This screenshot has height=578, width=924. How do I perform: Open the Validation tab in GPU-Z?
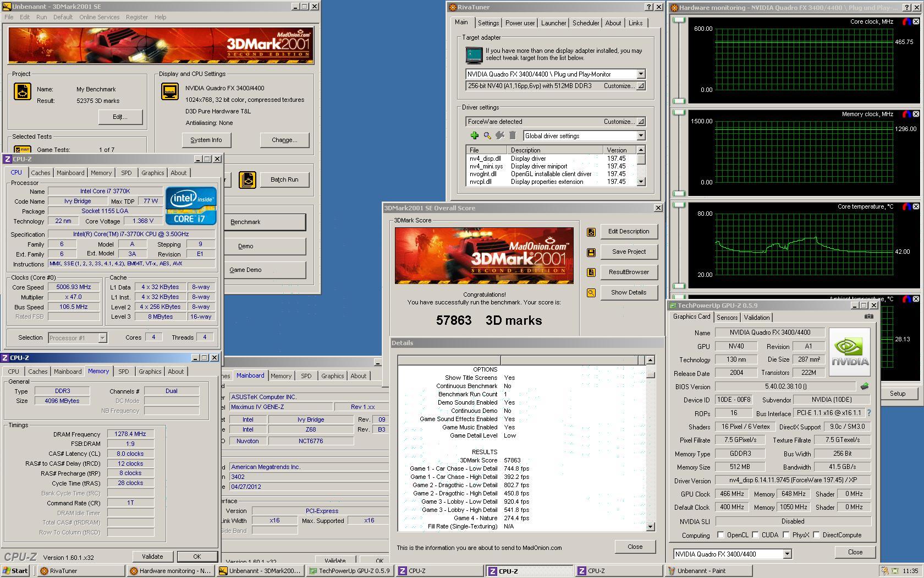757,318
